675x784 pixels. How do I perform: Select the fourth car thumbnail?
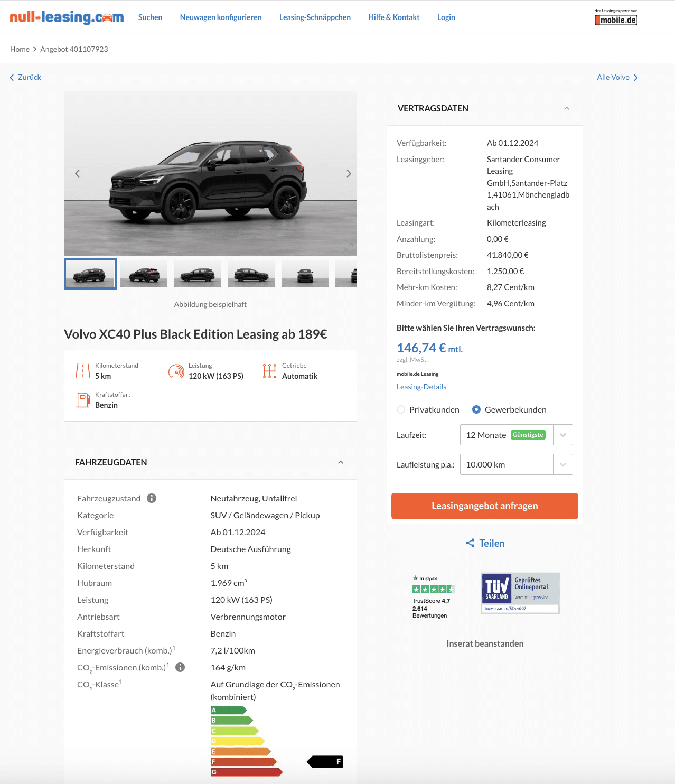(251, 274)
